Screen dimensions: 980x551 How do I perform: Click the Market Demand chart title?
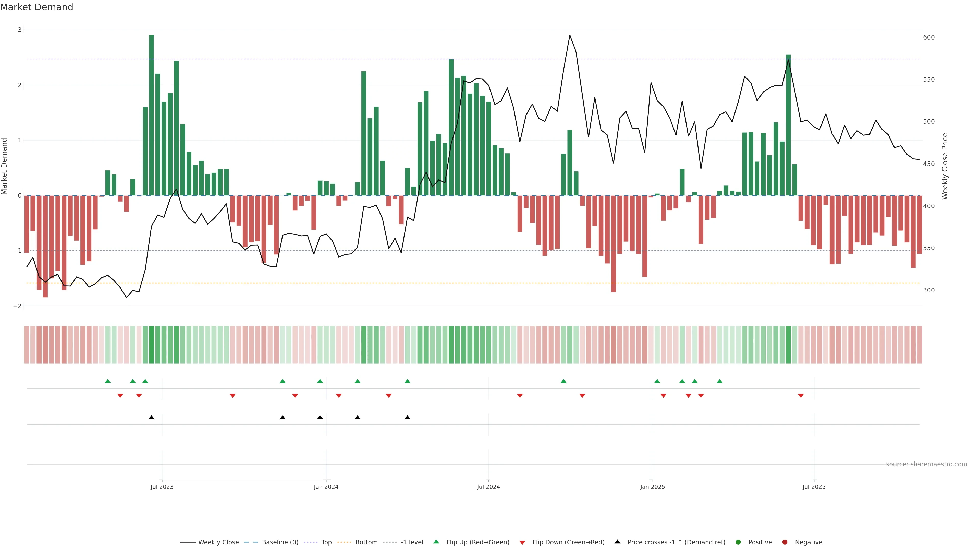36,7
